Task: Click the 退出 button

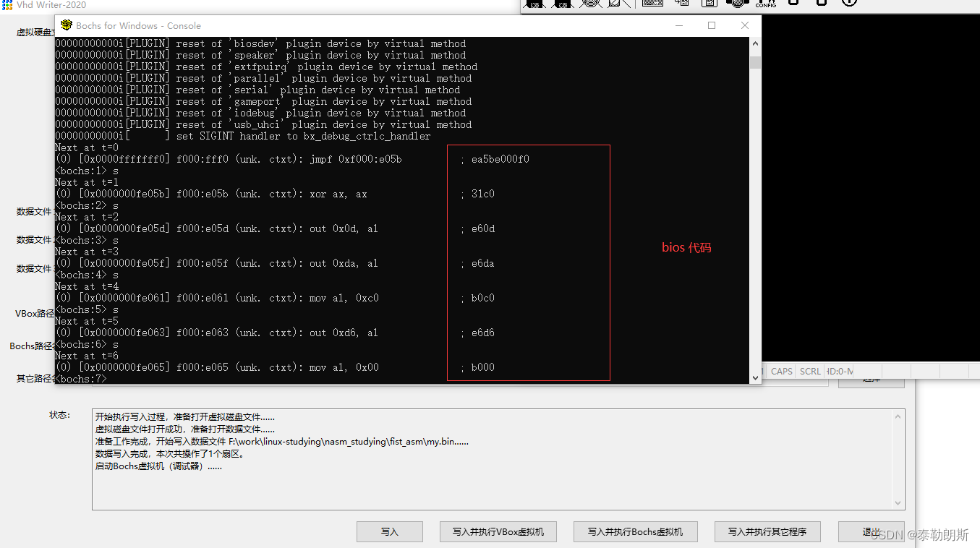Action: coord(871,531)
